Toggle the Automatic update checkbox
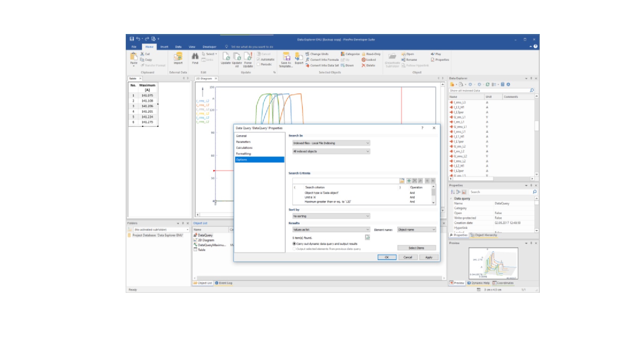 pyautogui.click(x=258, y=59)
